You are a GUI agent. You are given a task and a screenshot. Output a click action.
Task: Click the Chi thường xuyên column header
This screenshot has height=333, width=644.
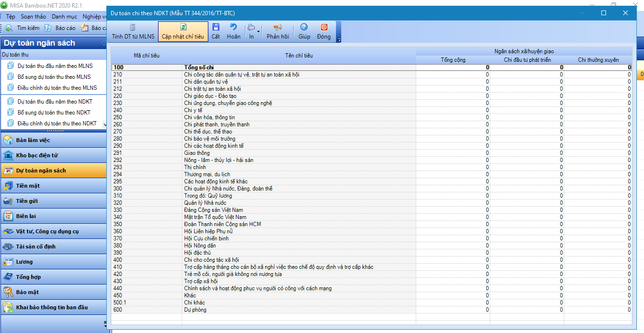coord(598,60)
